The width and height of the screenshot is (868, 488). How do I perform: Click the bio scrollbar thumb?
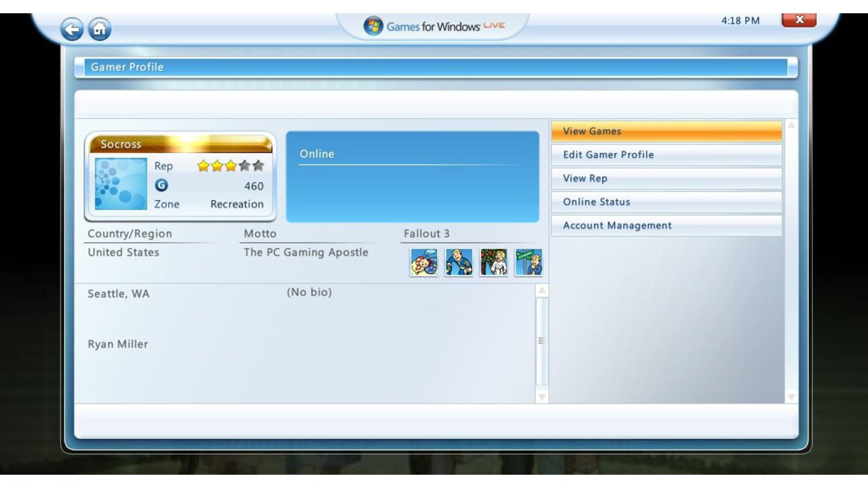(542, 341)
